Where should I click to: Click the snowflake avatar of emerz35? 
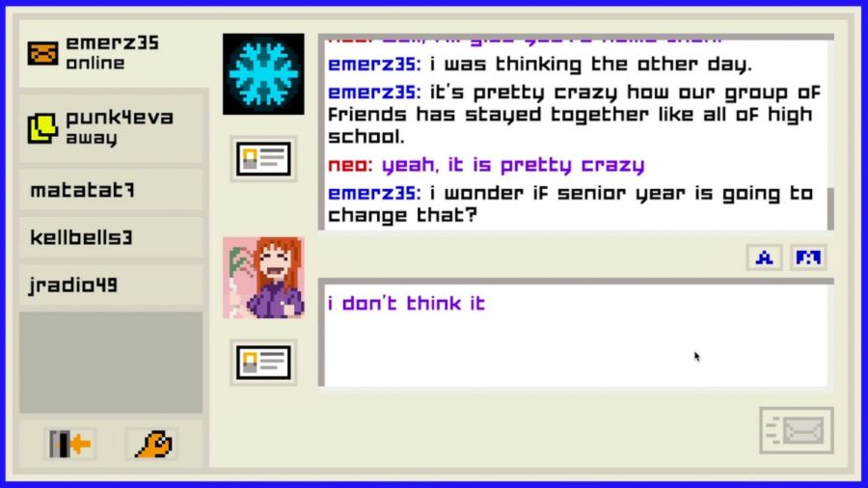tap(263, 74)
